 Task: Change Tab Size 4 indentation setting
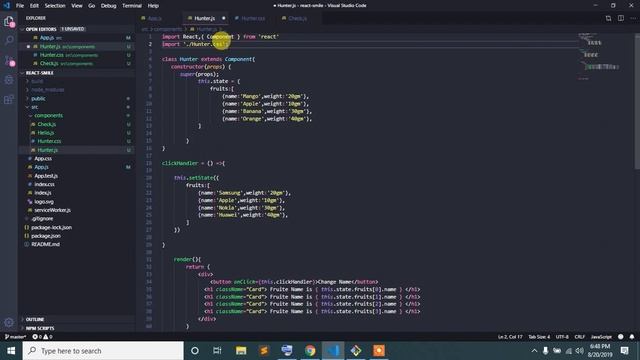click(539, 337)
